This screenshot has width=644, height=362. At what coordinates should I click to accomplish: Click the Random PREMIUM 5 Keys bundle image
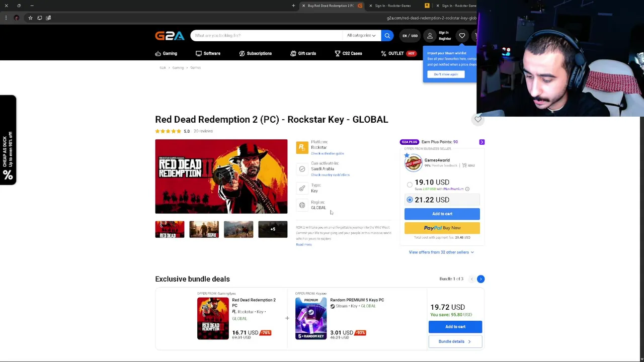(311, 319)
